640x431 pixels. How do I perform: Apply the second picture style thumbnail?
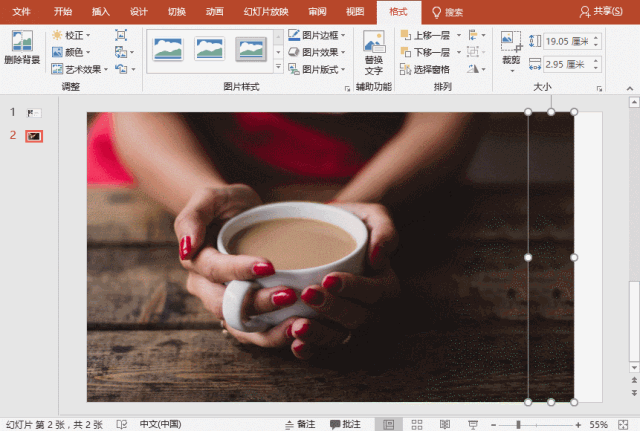coord(209,49)
